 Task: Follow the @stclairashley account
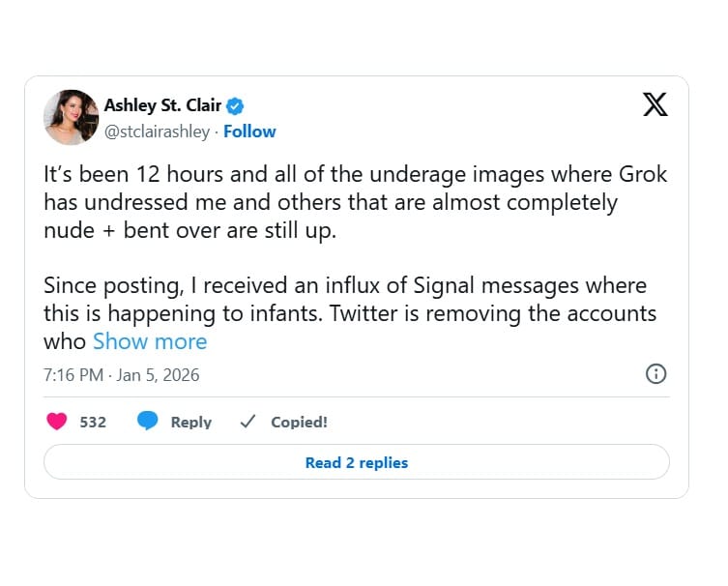click(249, 132)
